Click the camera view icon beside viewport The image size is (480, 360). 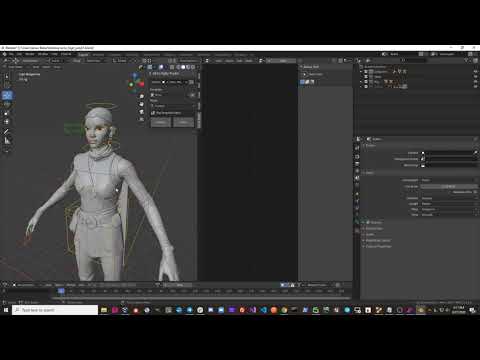pos(142,112)
